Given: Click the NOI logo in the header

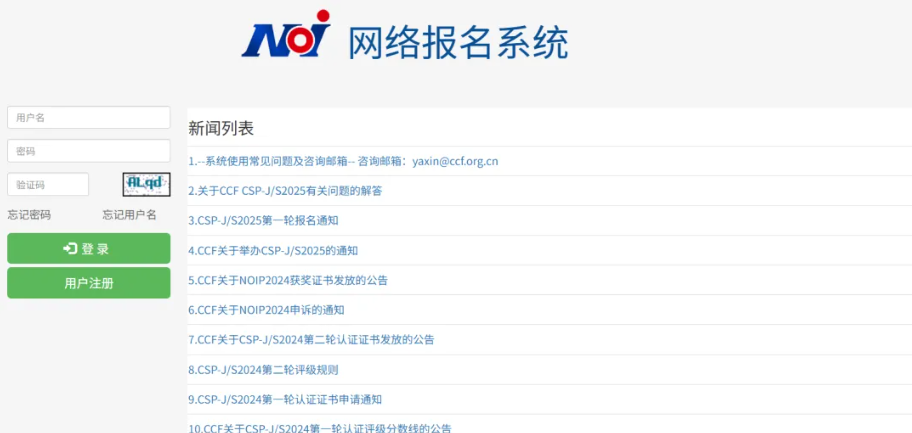Looking at the screenshot, I should [285, 36].
